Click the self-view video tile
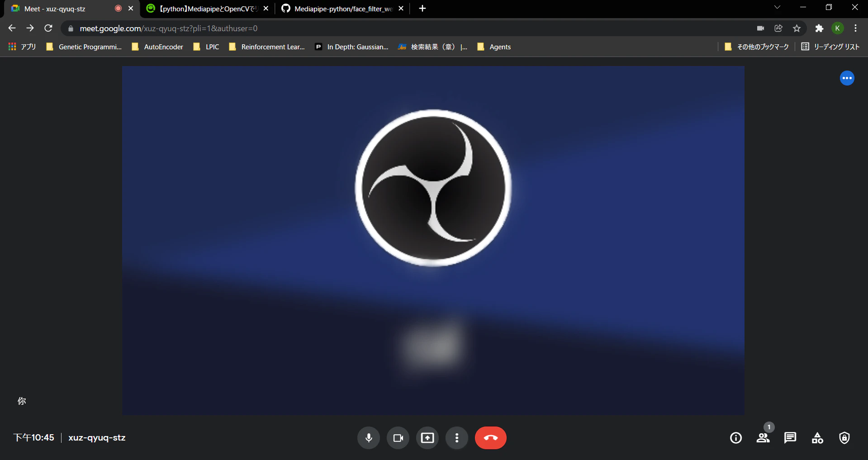The height and width of the screenshot is (460, 868). [x=433, y=241]
